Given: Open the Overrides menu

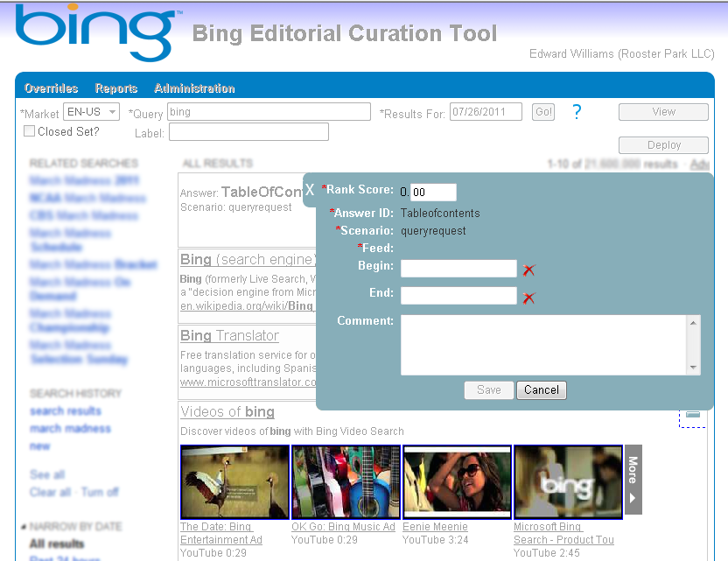Looking at the screenshot, I should (x=51, y=88).
